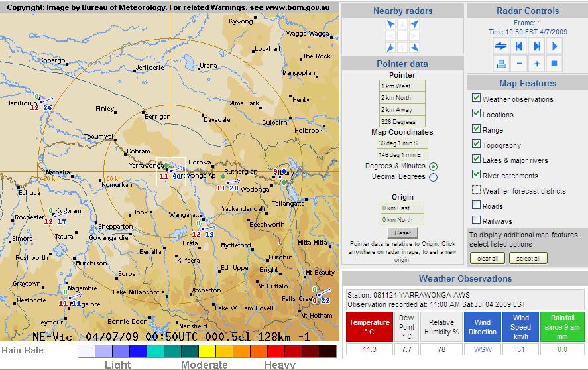Click the Shepparton location label on map
The image size is (588, 370).
pos(115,227)
